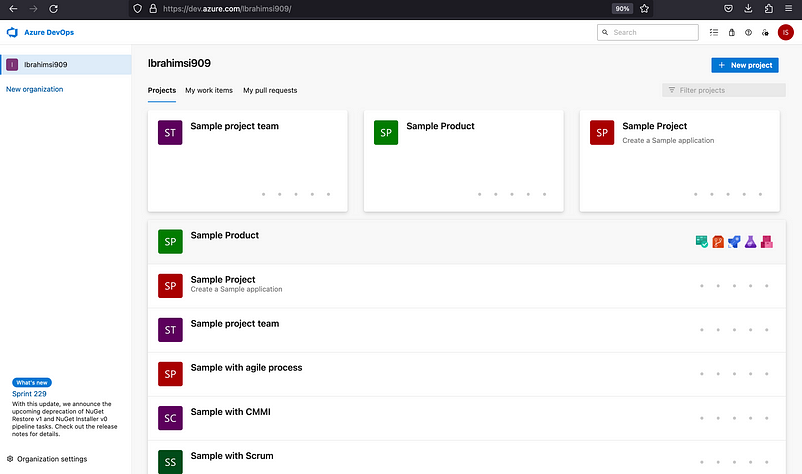This screenshot has width=802, height=474.
Task: Open Sample project team in the project list
Action: tap(235, 323)
